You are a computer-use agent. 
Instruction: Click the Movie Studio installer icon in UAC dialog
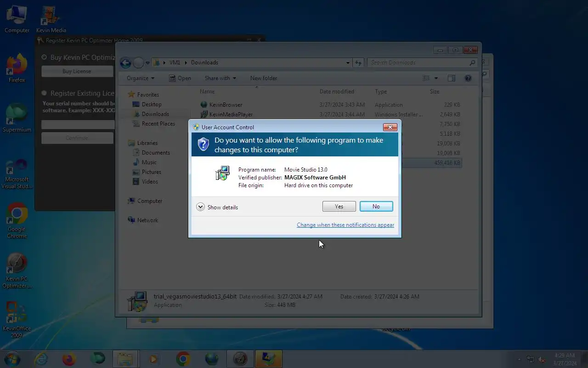(x=222, y=173)
